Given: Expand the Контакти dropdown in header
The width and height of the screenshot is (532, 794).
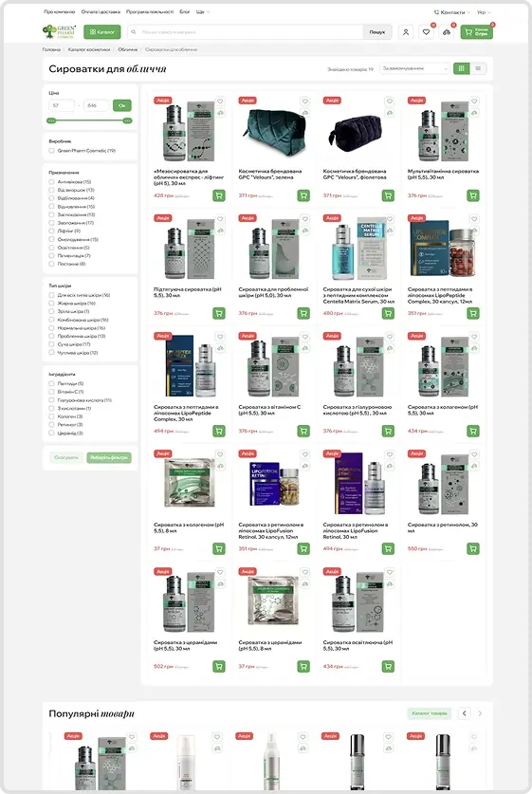Looking at the screenshot, I should pyautogui.click(x=452, y=12).
